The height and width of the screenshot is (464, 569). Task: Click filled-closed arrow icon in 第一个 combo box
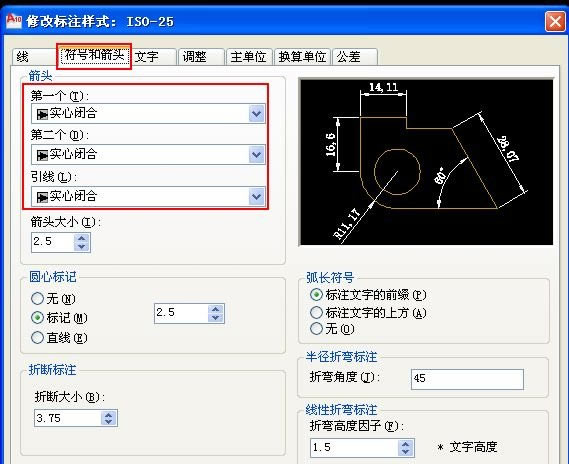click(42, 114)
